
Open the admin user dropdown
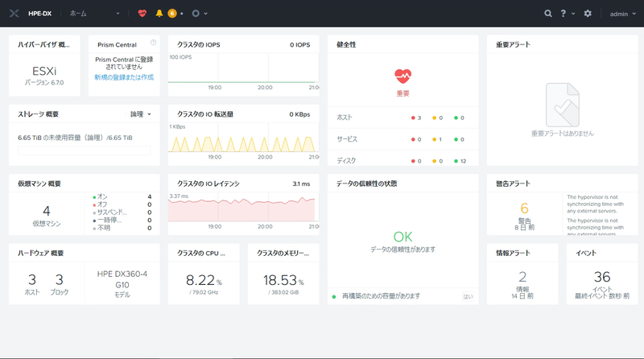[x=621, y=14]
